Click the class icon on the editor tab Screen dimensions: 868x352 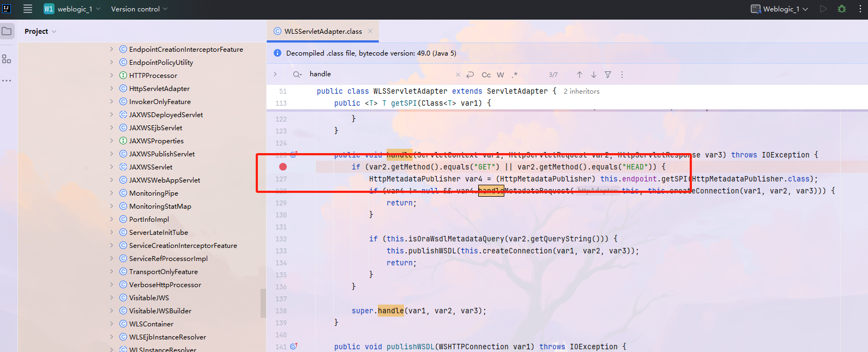[x=278, y=31]
